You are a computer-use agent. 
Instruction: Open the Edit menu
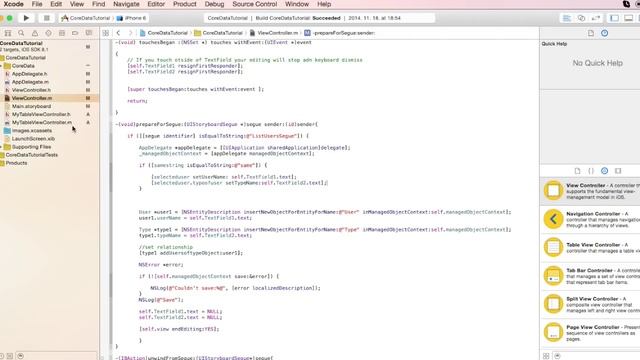coord(56,4)
